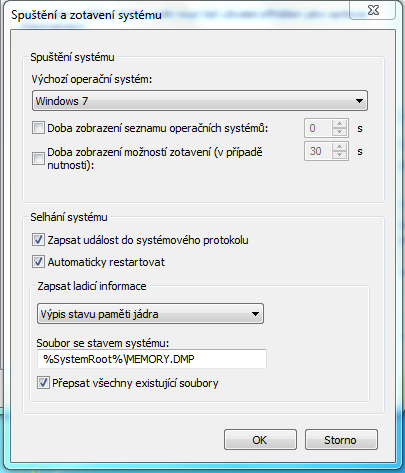Image resolution: width=405 pixels, height=473 pixels.
Task: Enable the operating systems list display time checkbox
Action: pos(38,128)
